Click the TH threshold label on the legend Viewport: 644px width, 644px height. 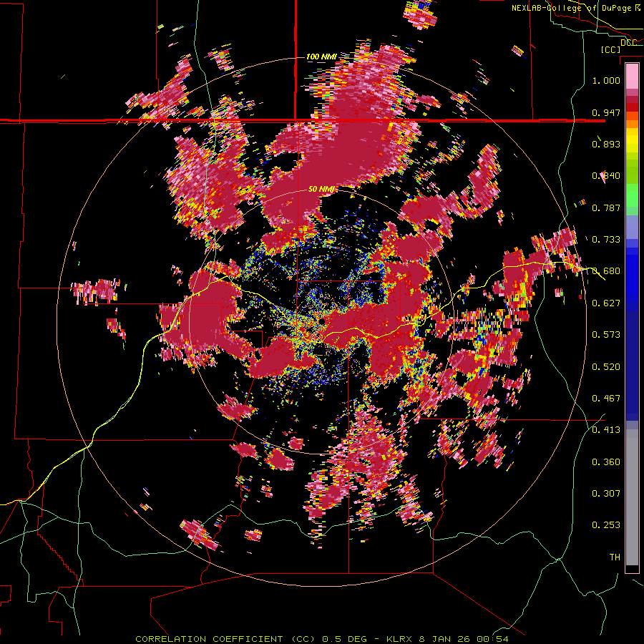point(615,557)
